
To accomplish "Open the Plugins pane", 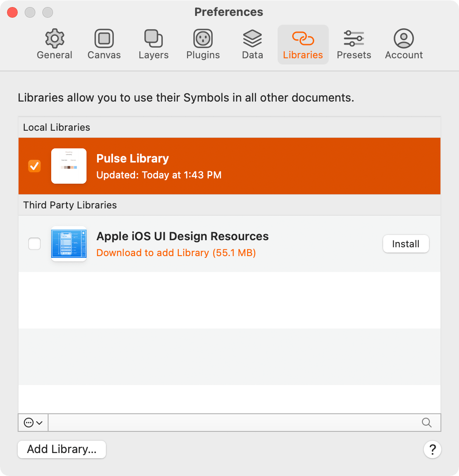I will 203,43.
